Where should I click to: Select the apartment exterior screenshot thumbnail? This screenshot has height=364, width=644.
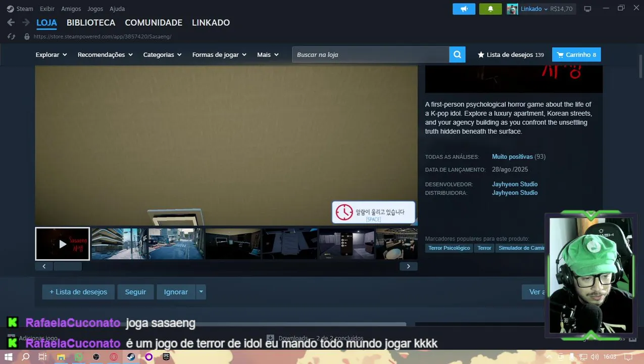120,244
